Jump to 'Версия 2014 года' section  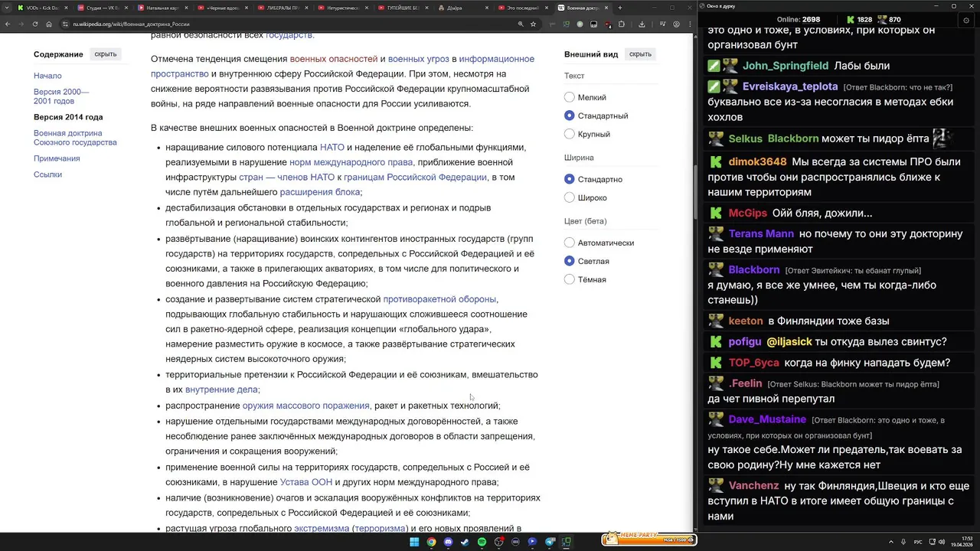coord(68,117)
